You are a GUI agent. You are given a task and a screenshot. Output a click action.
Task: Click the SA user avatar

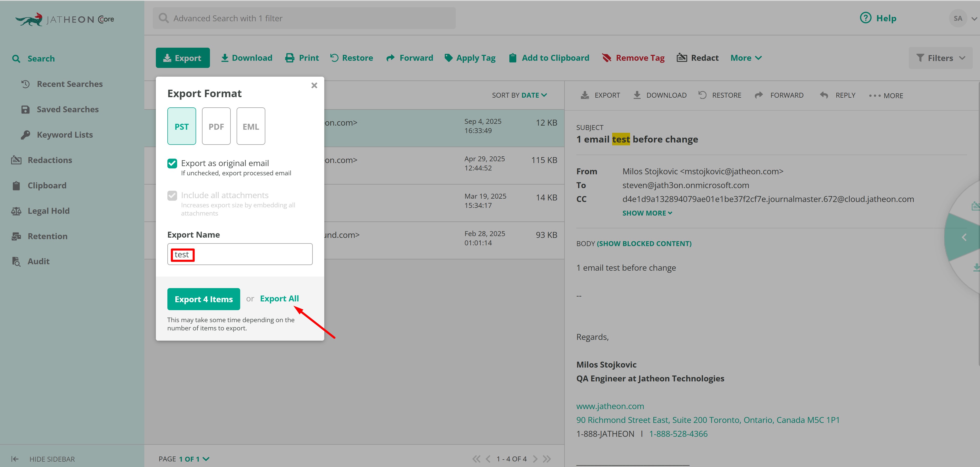coord(957,18)
